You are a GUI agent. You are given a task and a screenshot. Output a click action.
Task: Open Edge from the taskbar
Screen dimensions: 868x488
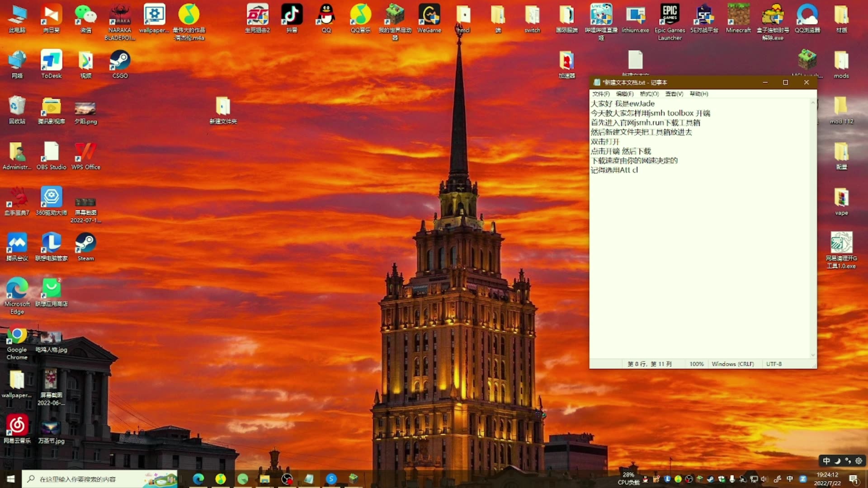tap(198, 479)
